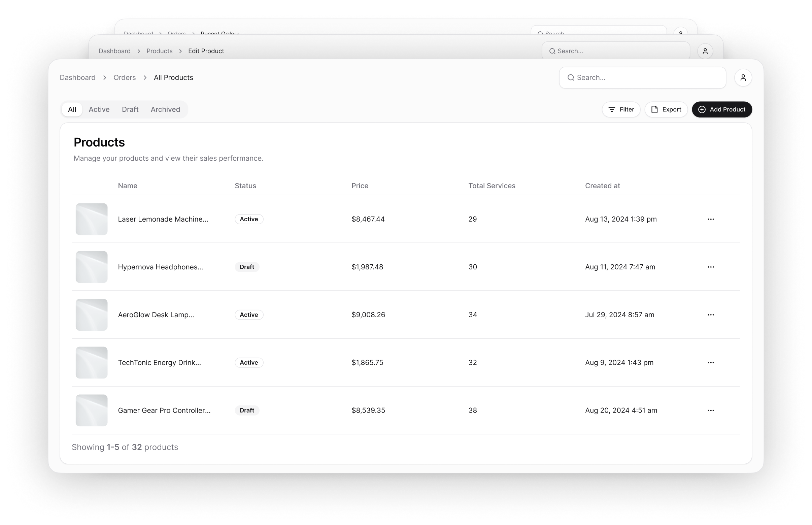Click the Add Product button
Screen dimensions: 812x525
point(722,109)
